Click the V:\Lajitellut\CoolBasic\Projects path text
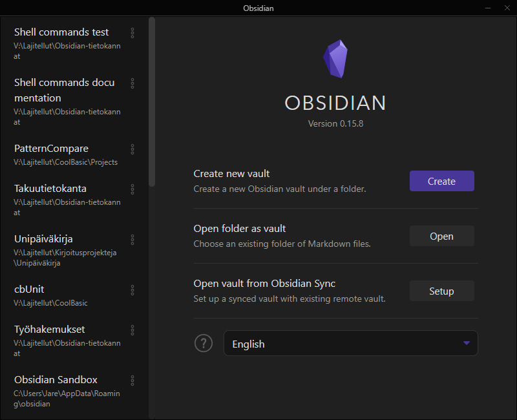 (x=66, y=162)
